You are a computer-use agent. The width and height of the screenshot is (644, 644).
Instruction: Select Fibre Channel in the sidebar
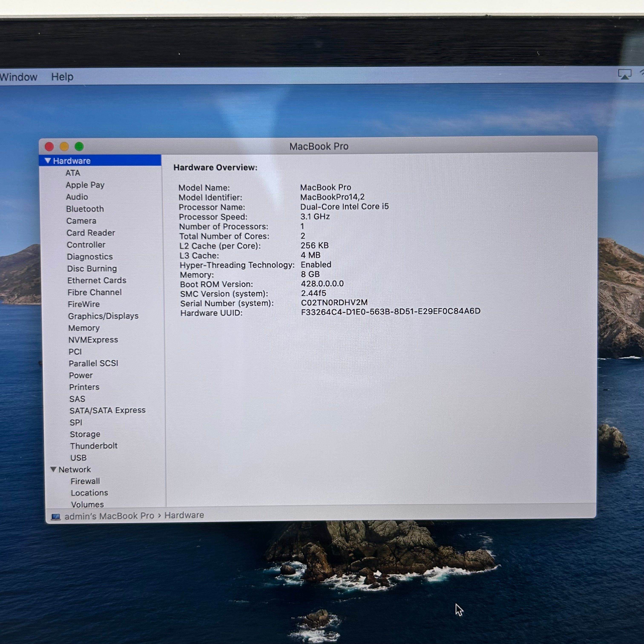click(95, 292)
